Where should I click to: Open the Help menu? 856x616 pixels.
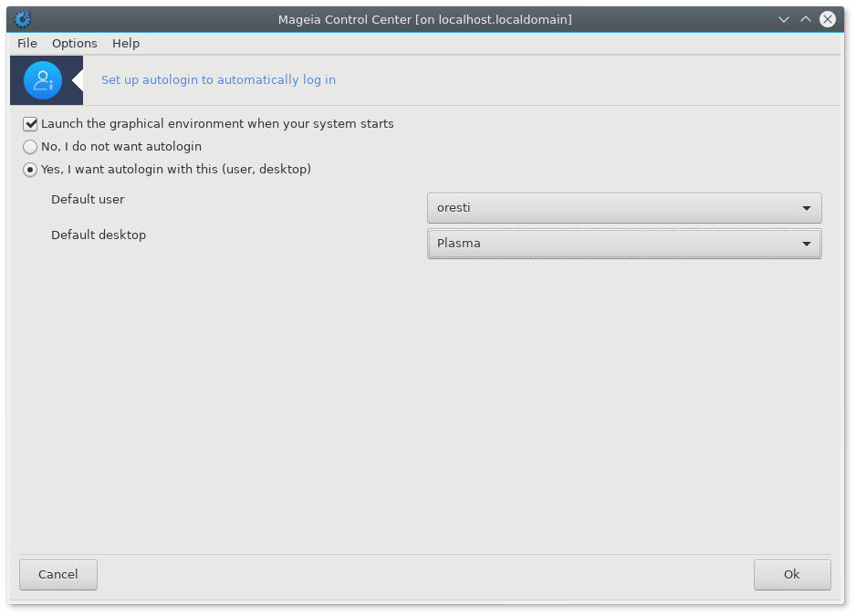(126, 43)
